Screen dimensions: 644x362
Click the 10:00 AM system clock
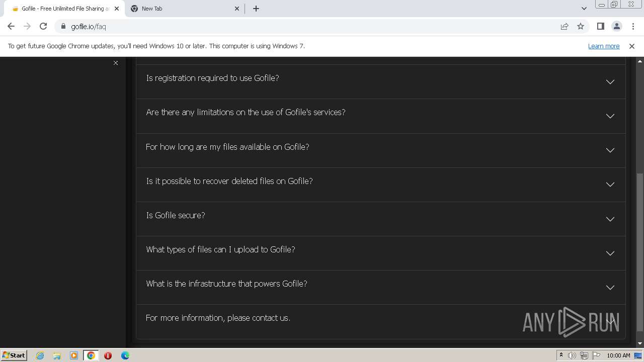tap(618, 355)
